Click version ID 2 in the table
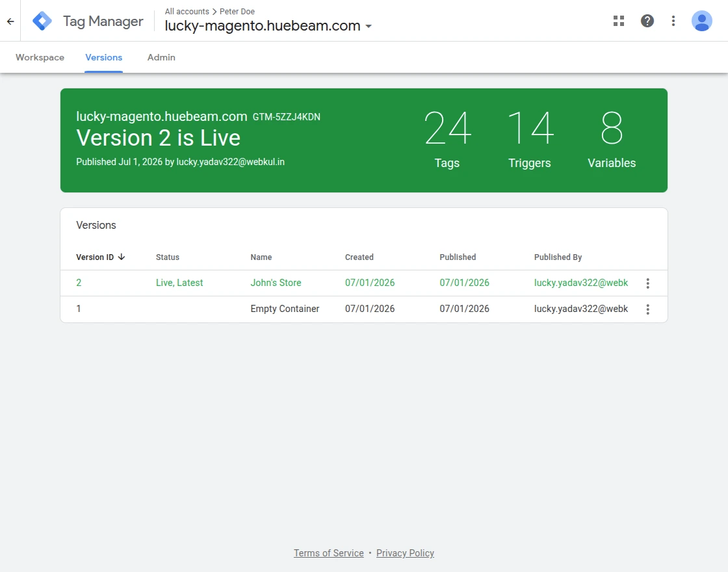This screenshot has width=728, height=572. (x=79, y=283)
